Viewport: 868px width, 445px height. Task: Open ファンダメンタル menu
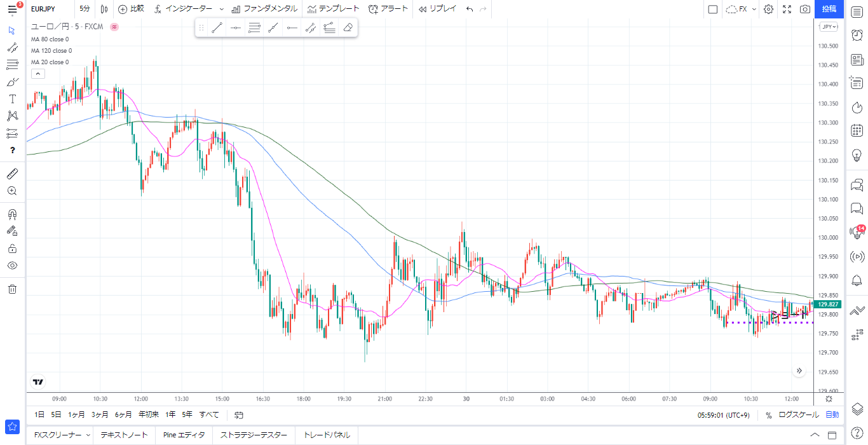click(x=264, y=9)
